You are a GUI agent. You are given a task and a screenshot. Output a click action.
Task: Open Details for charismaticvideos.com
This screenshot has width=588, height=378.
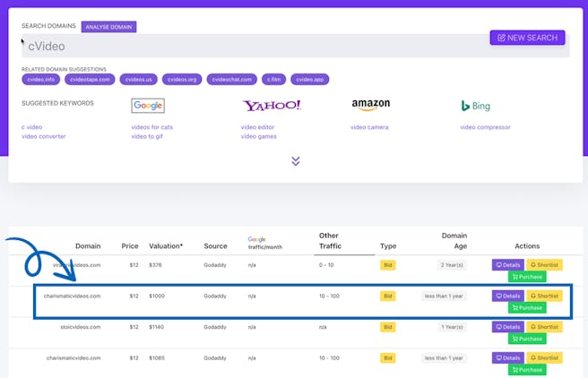point(507,296)
